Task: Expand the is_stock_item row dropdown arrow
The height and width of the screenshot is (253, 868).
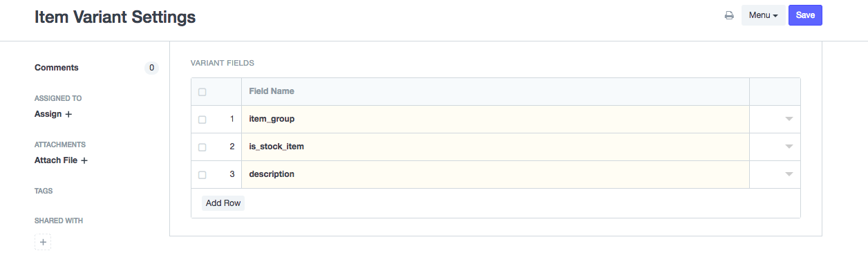Action: pos(789,147)
